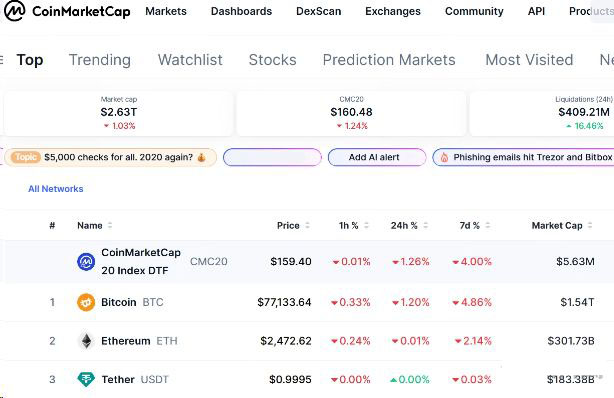Viewport: 614px width, 398px height.
Task: Open the CMC20 $160.48 card
Action: click(x=351, y=113)
